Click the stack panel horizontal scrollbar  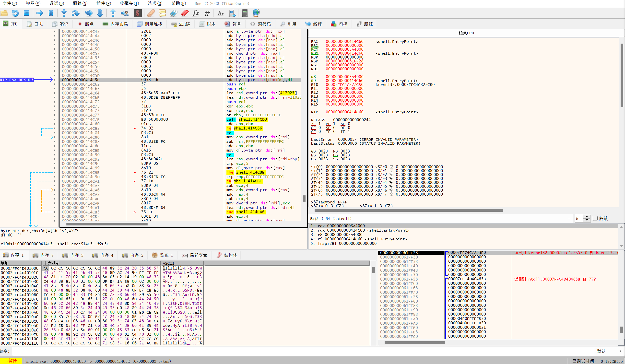coord(414,342)
